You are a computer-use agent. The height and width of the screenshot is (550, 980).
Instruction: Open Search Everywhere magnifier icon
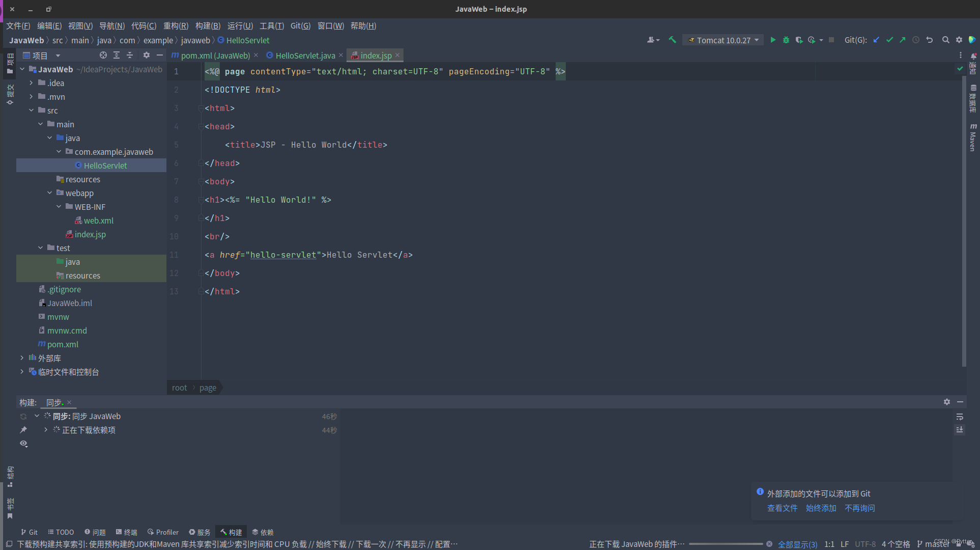946,40
